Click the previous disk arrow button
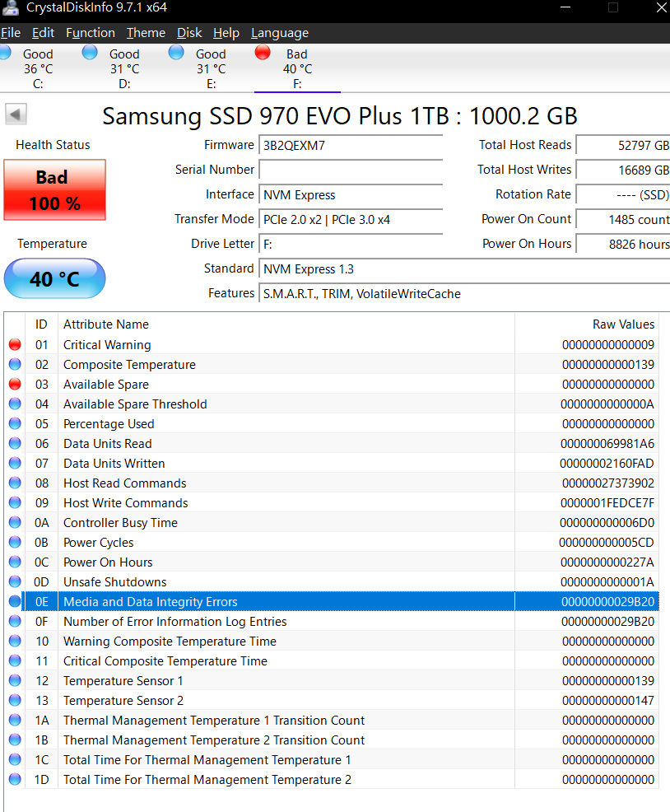 click(x=16, y=114)
